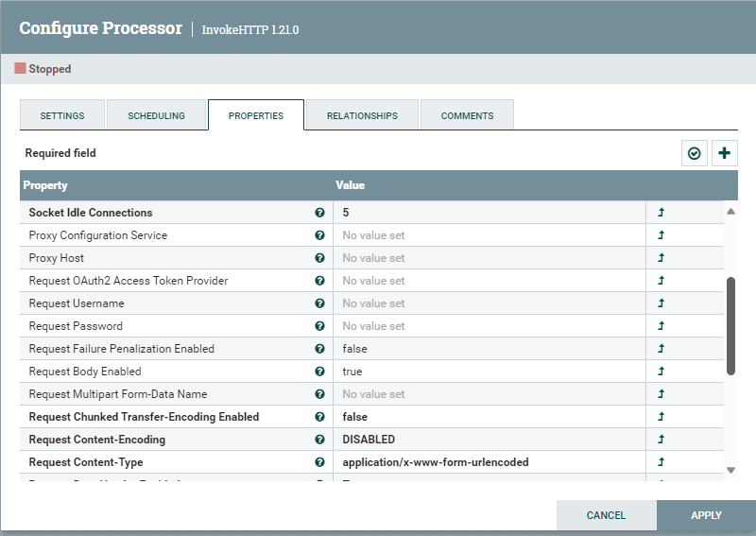Click help icon for Request Content-Type

pyautogui.click(x=319, y=461)
